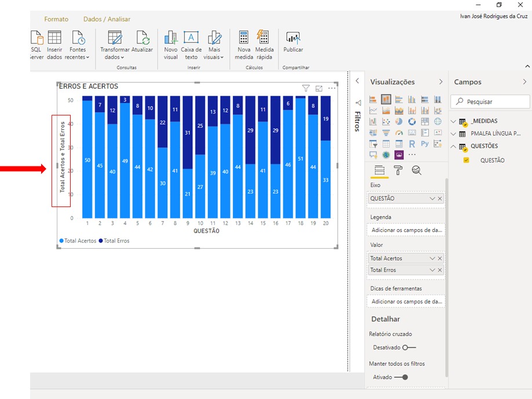Image resolution: width=532 pixels, height=399 pixels.
Task: Add a Novo visual
Action: pos(170,45)
